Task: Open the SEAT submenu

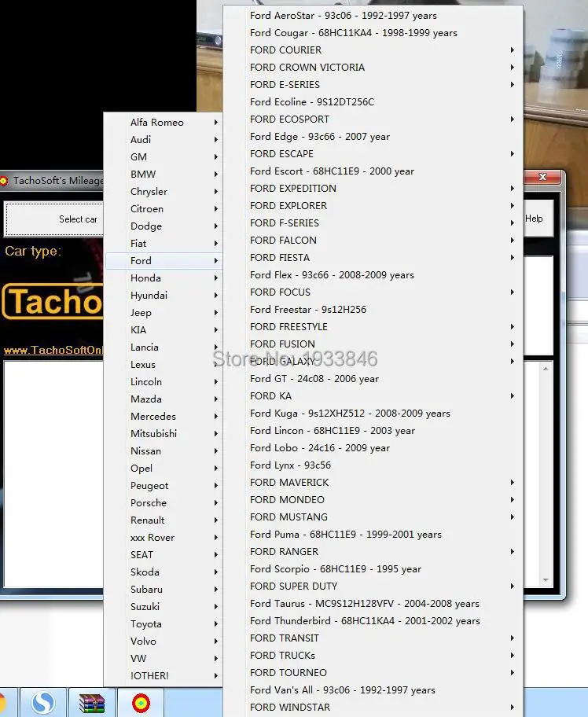Action: pos(164,555)
